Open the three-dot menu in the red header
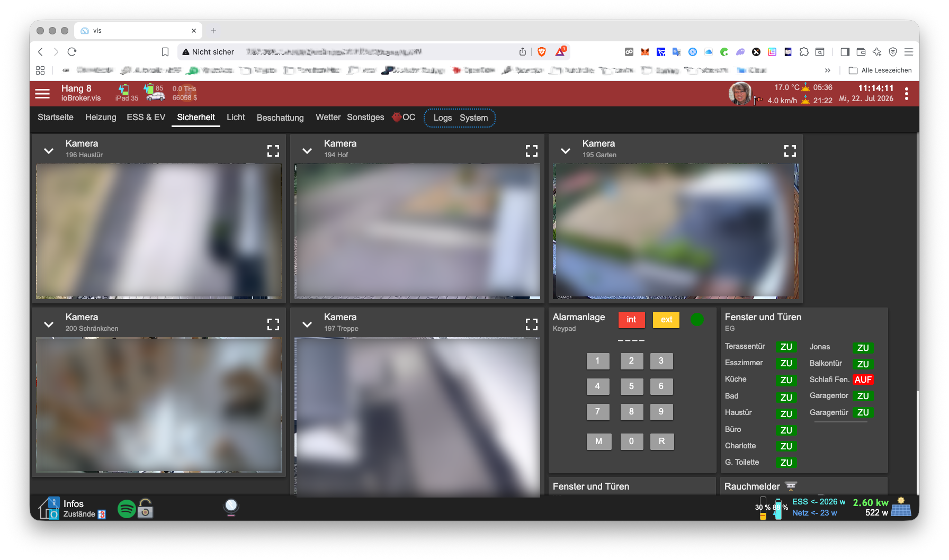The height and width of the screenshot is (560, 949). tap(907, 94)
